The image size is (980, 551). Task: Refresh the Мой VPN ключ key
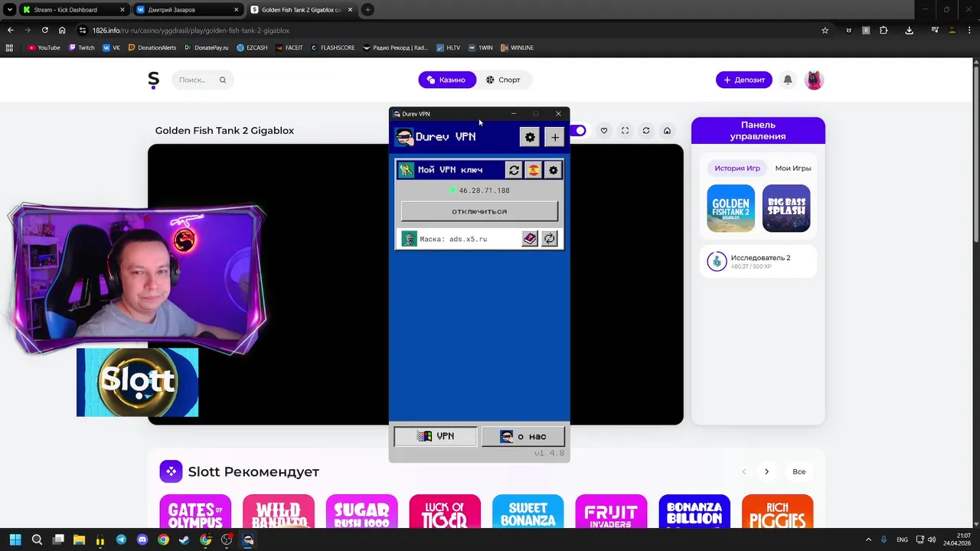(514, 170)
